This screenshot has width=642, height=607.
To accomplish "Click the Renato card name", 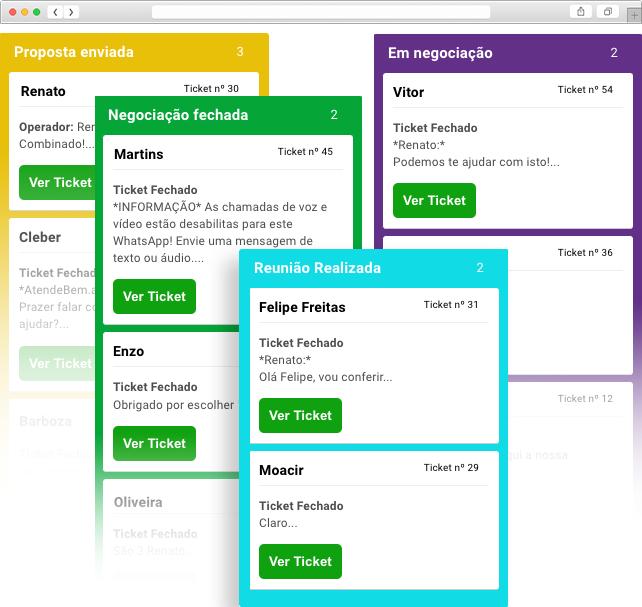I will (43, 91).
